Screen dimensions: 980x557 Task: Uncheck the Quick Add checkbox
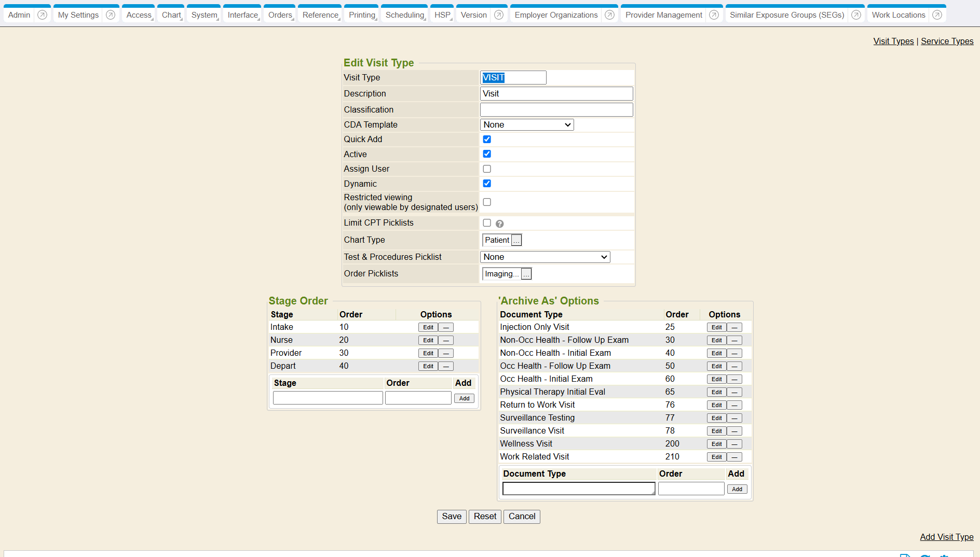487,140
